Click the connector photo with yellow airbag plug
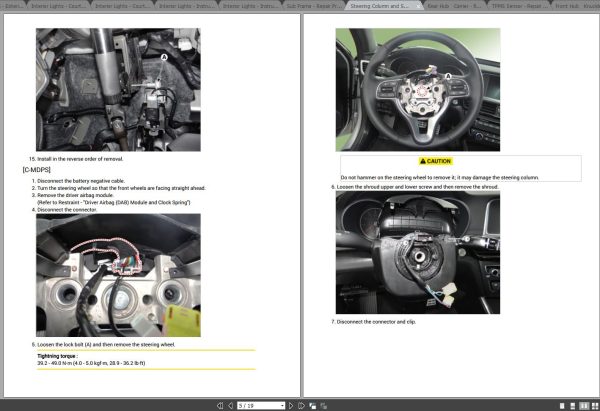Image resolution: width=600 pixels, height=411 pixels. pos(118,275)
